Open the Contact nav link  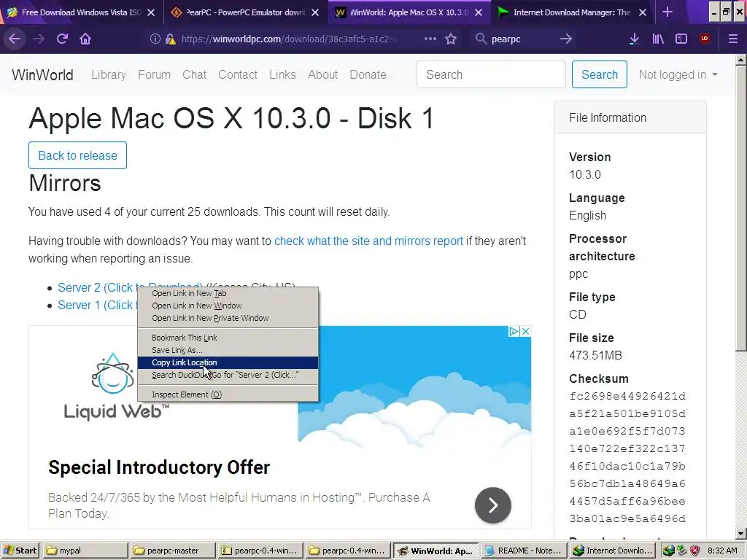(238, 75)
